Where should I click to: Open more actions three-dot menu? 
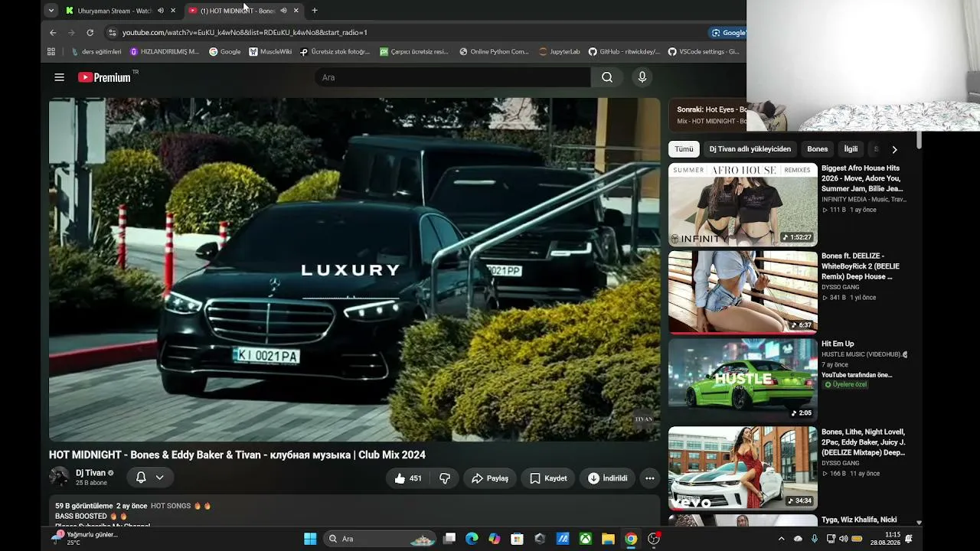650,478
